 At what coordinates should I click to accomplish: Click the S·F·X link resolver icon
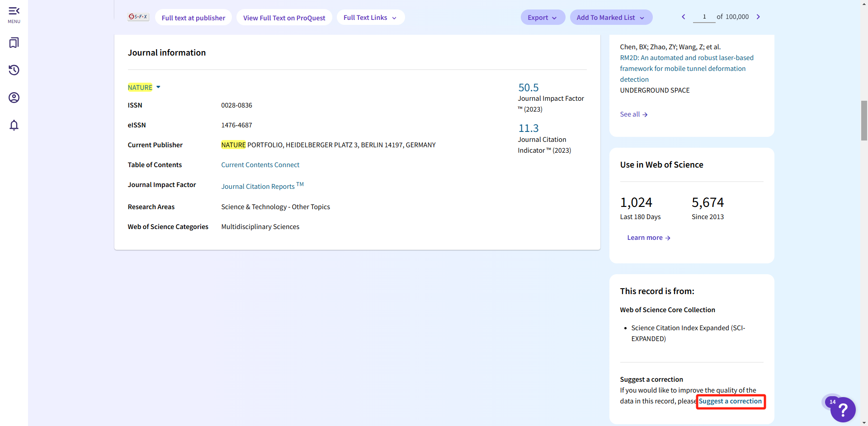click(x=138, y=17)
